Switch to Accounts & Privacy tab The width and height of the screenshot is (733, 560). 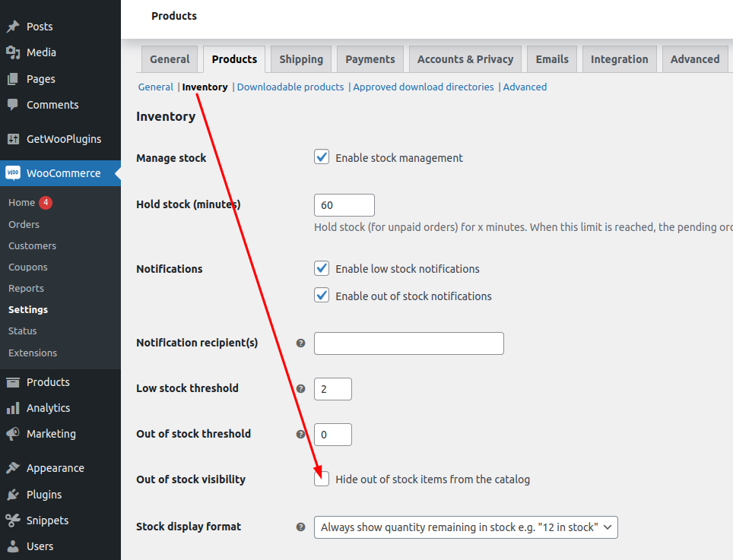tap(465, 59)
